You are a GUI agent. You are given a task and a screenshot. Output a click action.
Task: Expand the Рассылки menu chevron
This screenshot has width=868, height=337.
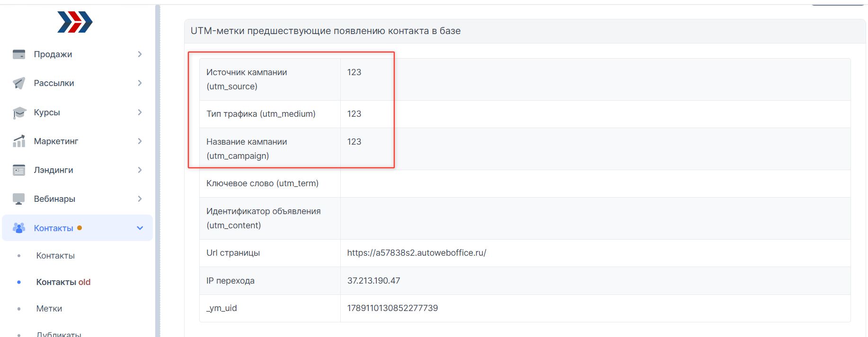point(140,83)
